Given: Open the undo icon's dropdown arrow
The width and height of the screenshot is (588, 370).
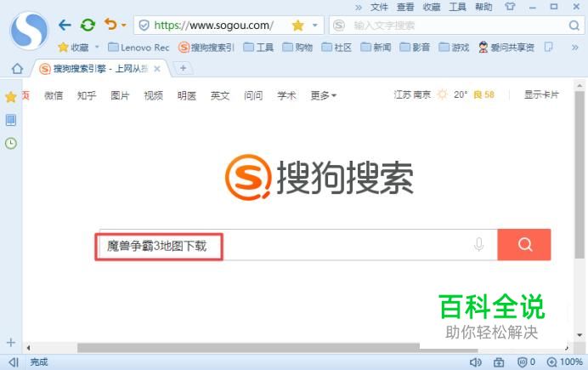Looking at the screenshot, I should tap(124, 26).
